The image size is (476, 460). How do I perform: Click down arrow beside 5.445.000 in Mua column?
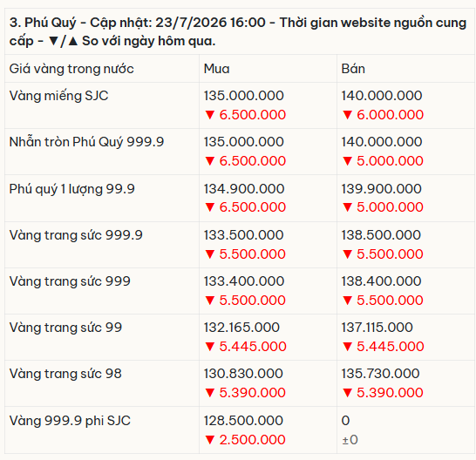pyautogui.click(x=210, y=347)
